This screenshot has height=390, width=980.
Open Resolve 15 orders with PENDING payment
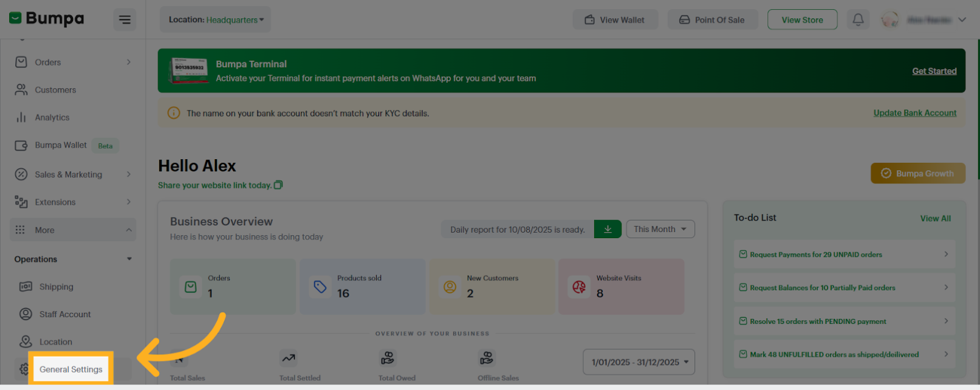click(845, 321)
